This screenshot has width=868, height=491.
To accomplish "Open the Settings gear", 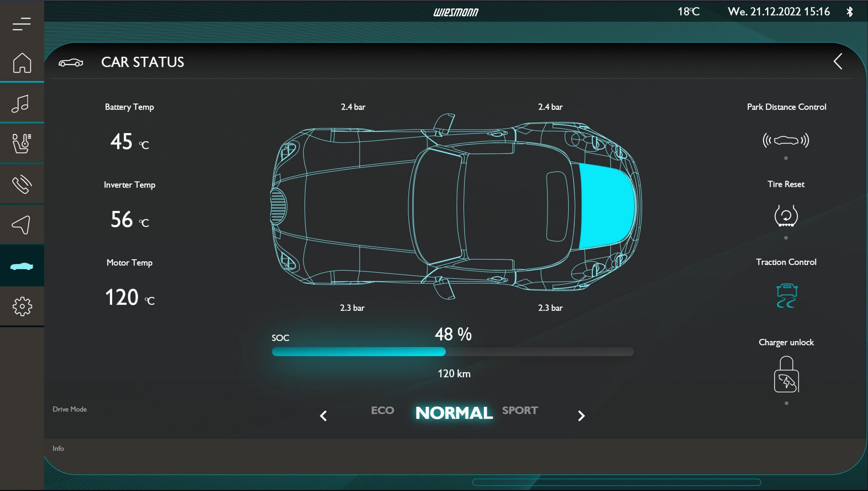I will [x=21, y=306].
